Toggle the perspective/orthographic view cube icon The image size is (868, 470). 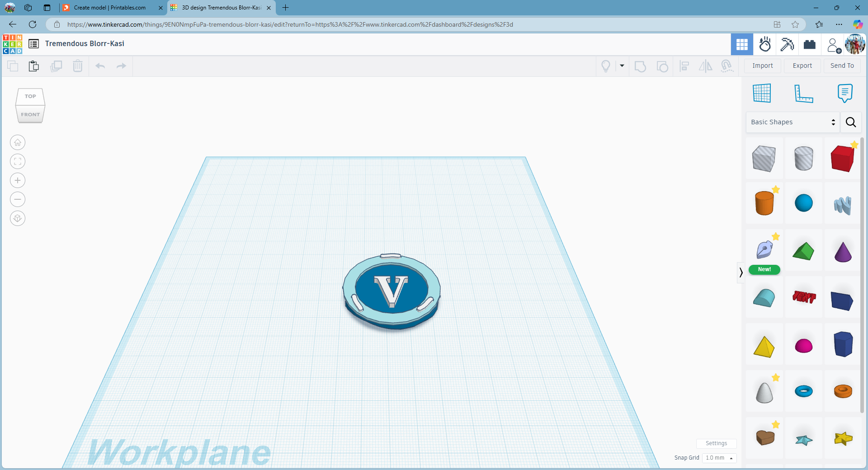pyautogui.click(x=18, y=218)
